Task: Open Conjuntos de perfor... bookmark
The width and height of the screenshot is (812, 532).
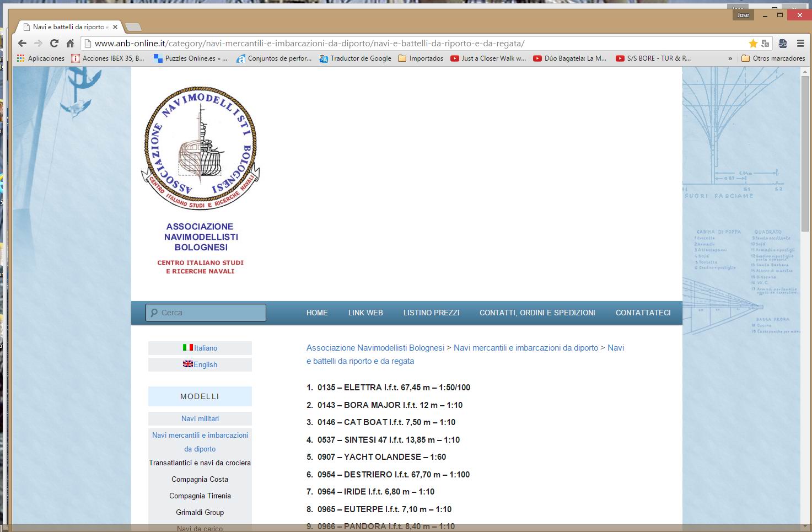Action: pos(274,58)
